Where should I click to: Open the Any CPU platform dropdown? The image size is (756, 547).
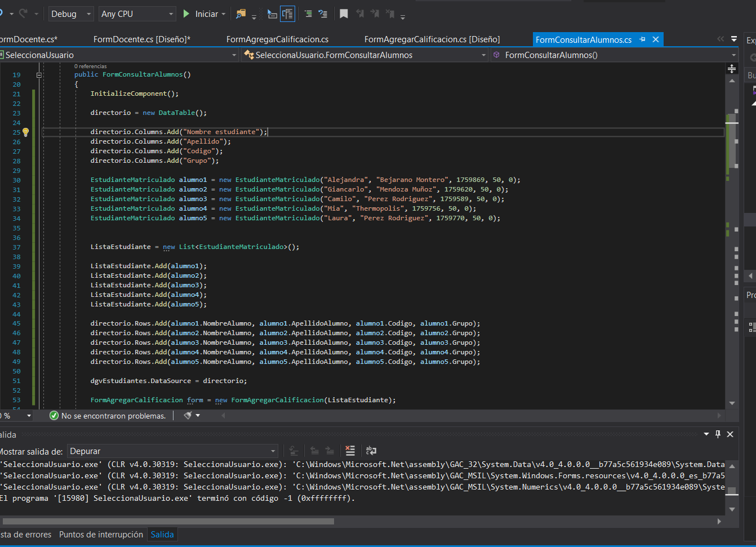pyautogui.click(x=138, y=14)
